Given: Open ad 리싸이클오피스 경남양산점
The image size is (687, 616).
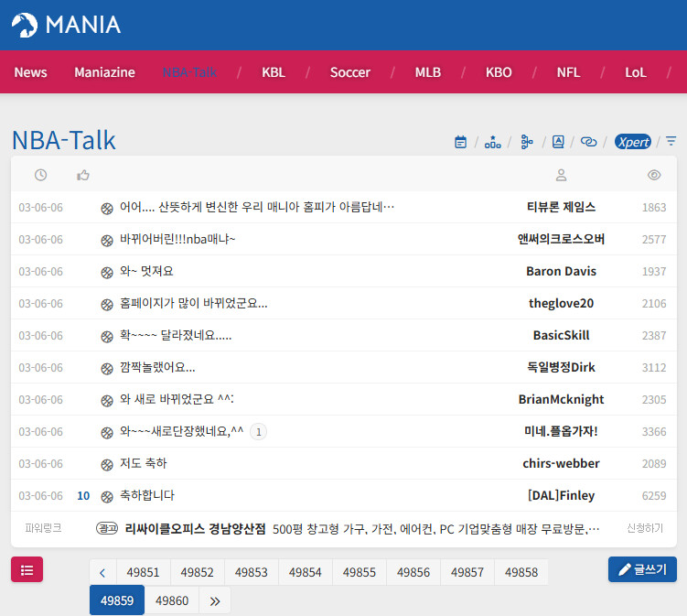Looking at the screenshot, I should click(x=196, y=529).
